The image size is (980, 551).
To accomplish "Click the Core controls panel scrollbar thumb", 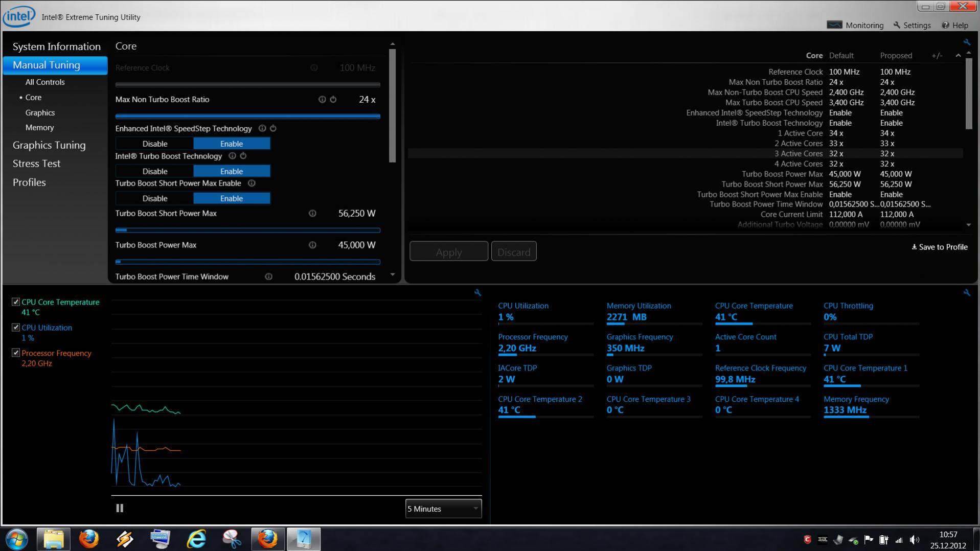I will point(393,106).
